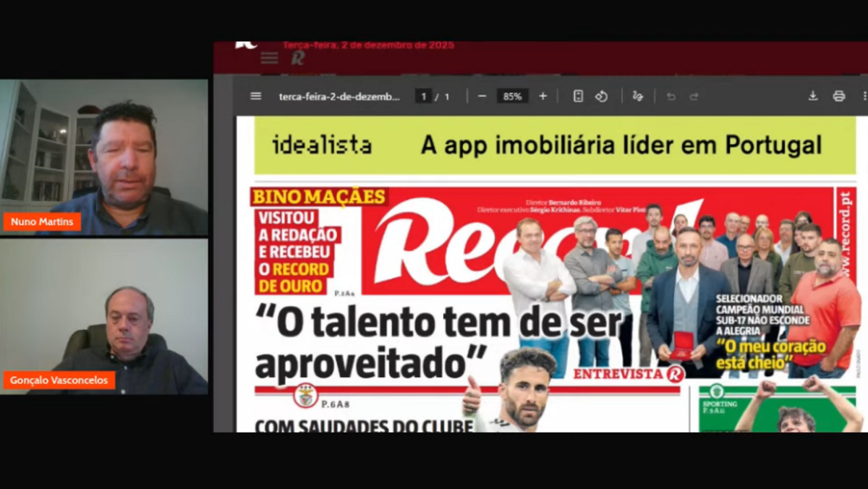Download the PDF file

[x=812, y=96]
